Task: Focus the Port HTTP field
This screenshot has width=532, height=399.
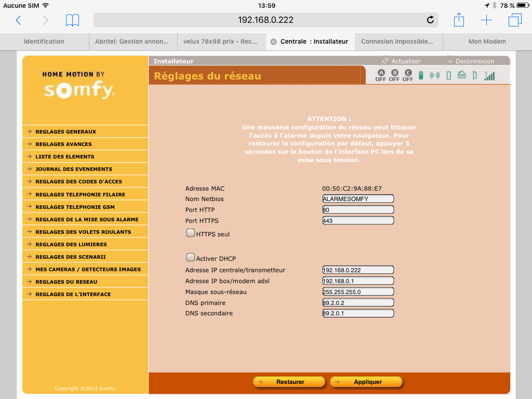Action: [x=358, y=210]
